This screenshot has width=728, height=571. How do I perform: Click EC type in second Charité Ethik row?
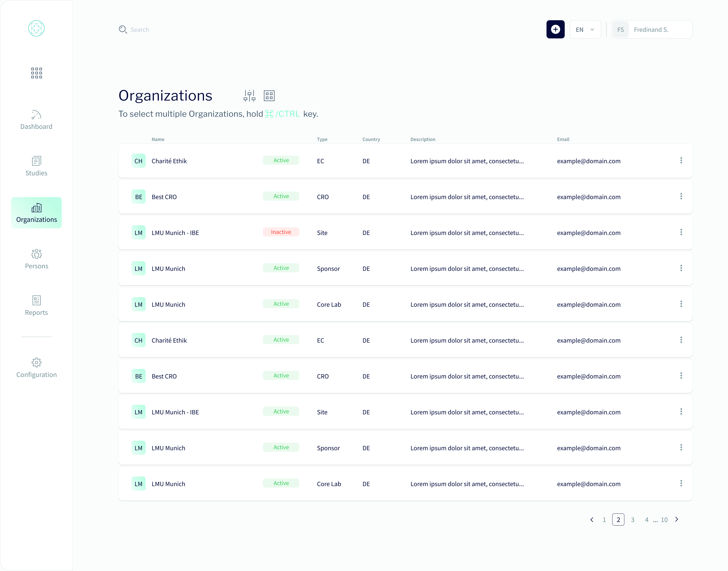[x=320, y=340]
